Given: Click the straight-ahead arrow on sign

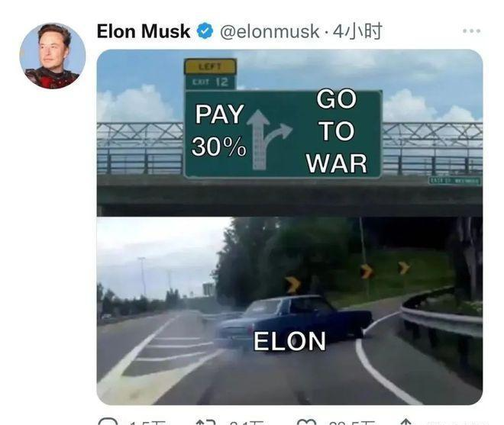Looking at the screenshot, I should coord(258,140).
